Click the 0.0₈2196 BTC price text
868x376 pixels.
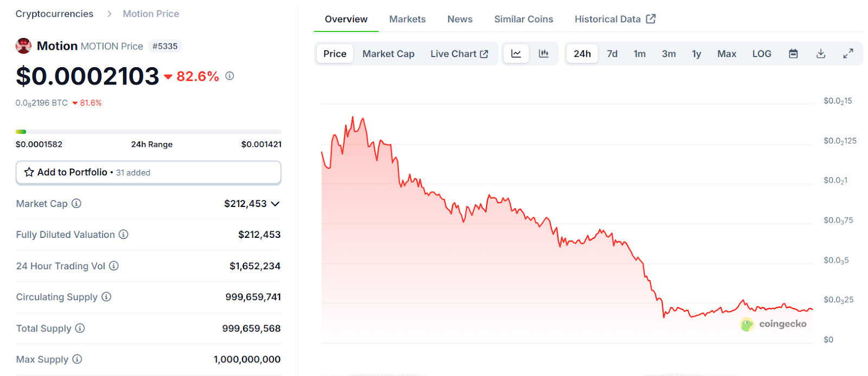(42, 103)
